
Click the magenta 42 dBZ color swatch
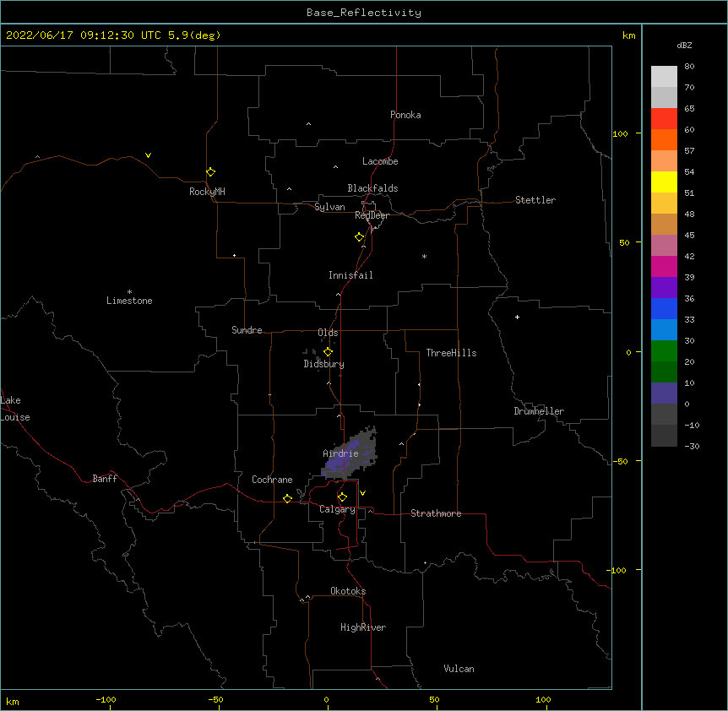coord(664,266)
